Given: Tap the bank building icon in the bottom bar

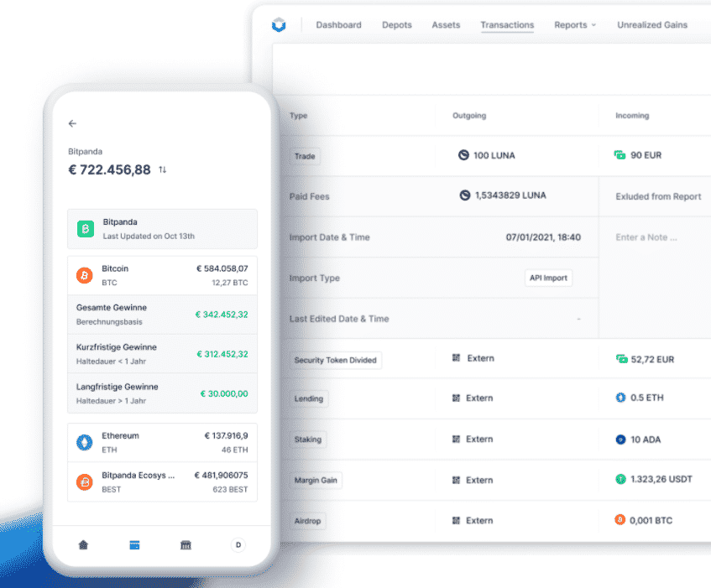Looking at the screenshot, I should coord(186,544).
